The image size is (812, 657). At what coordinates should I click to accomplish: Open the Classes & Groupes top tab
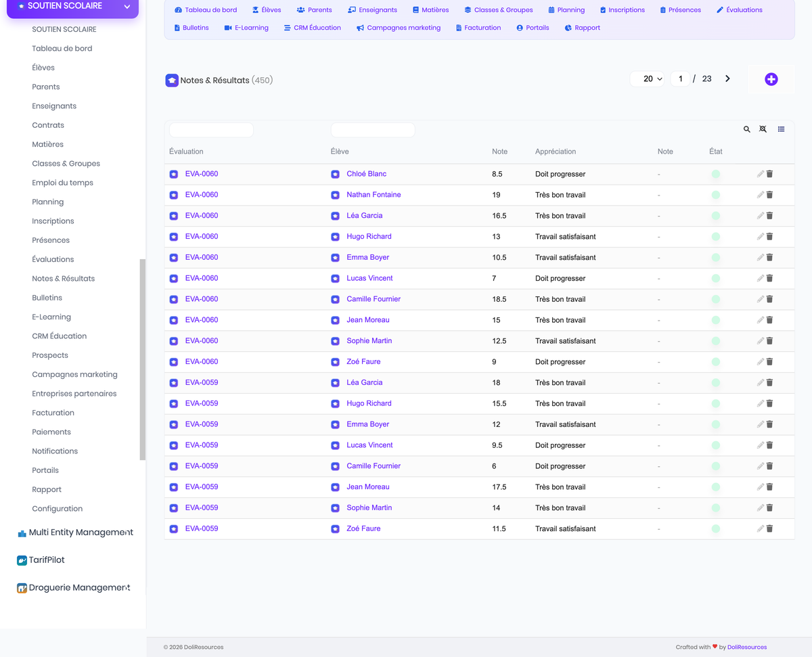[499, 10]
